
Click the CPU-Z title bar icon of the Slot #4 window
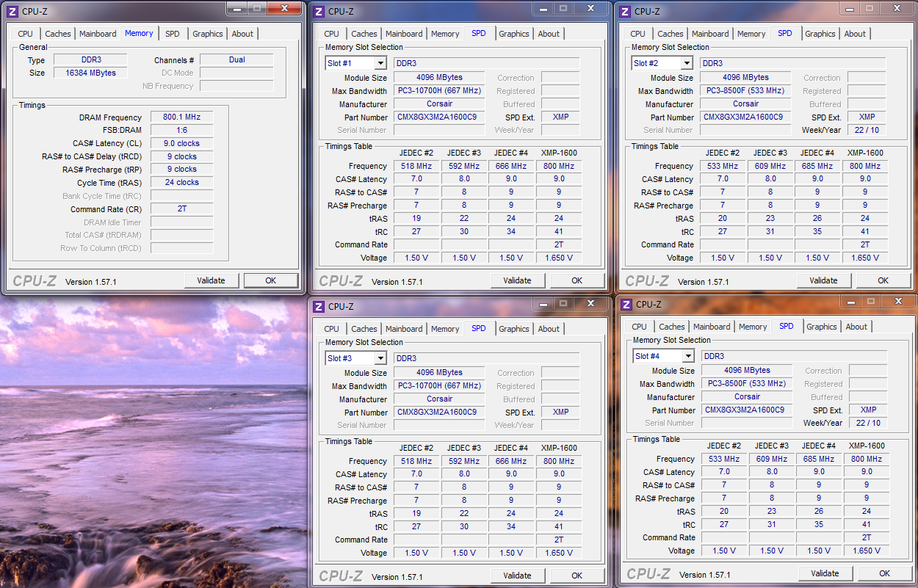coord(626,304)
